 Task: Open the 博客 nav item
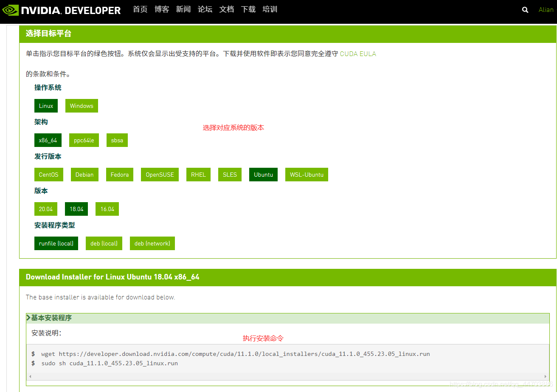[162, 9]
